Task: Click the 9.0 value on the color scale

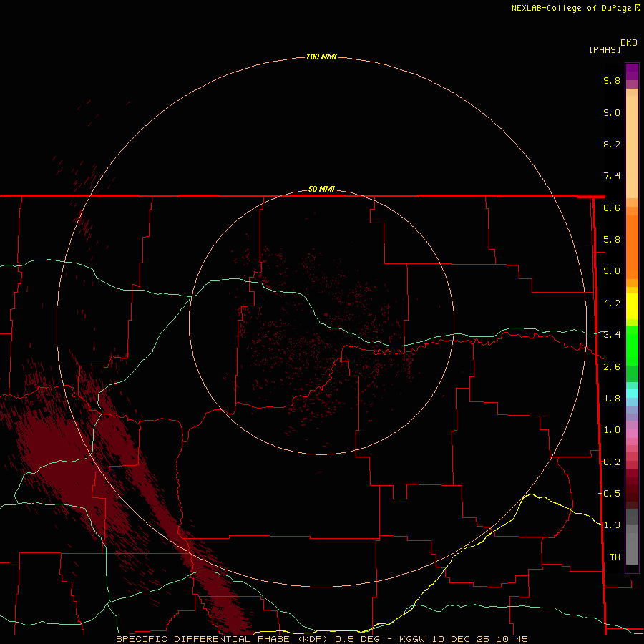Action: point(612,112)
